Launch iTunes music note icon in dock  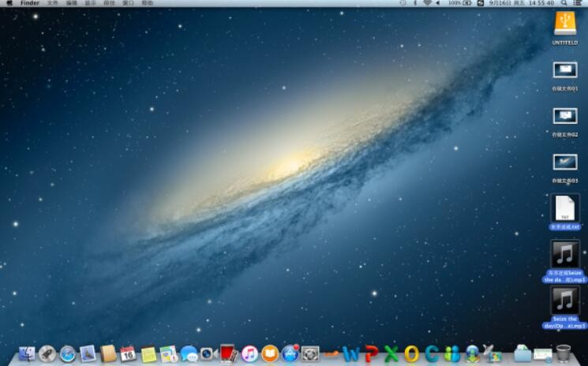point(250,353)
